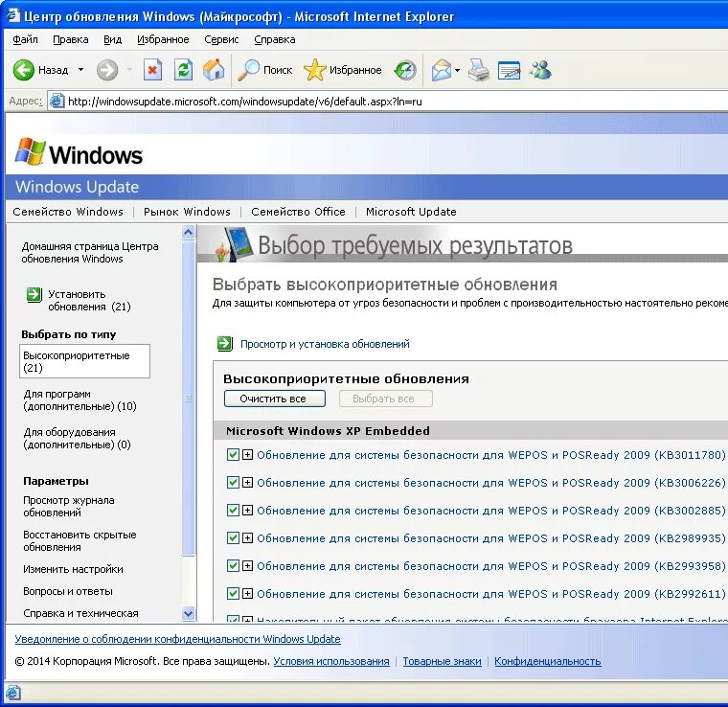Image resolution: width=728 pixels, height=707 pixels.
Task: Click the IE icon in status bar
Action: tap(12, 692)
